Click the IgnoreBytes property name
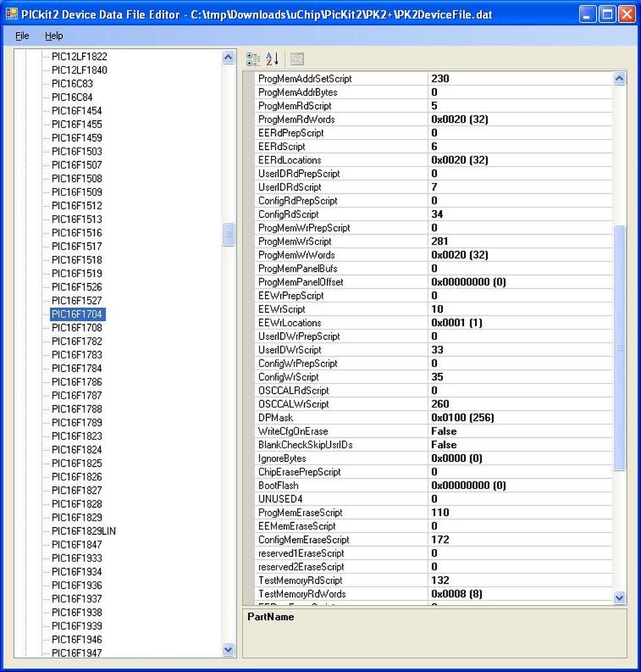This screenshot has width=641, height=672. pos(282,458)
